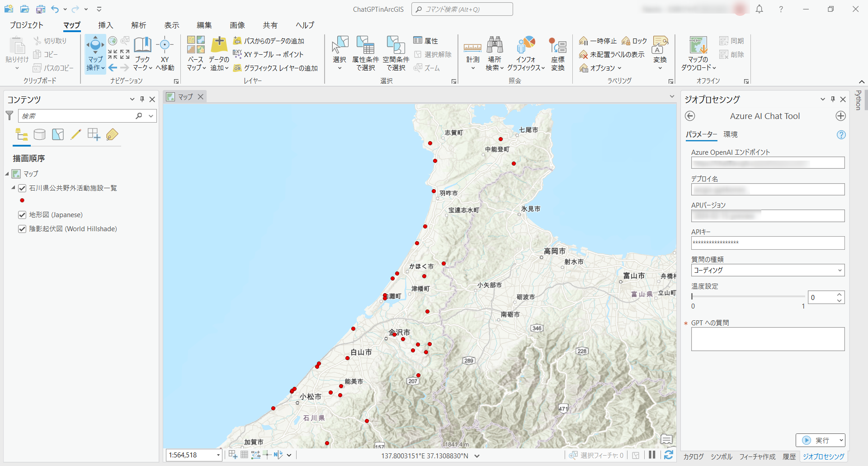This screenshot has height=466, width=868.
Task: Uncheck the 石川県公共野外活動施設一覧 layer
Action: point(22,188)
